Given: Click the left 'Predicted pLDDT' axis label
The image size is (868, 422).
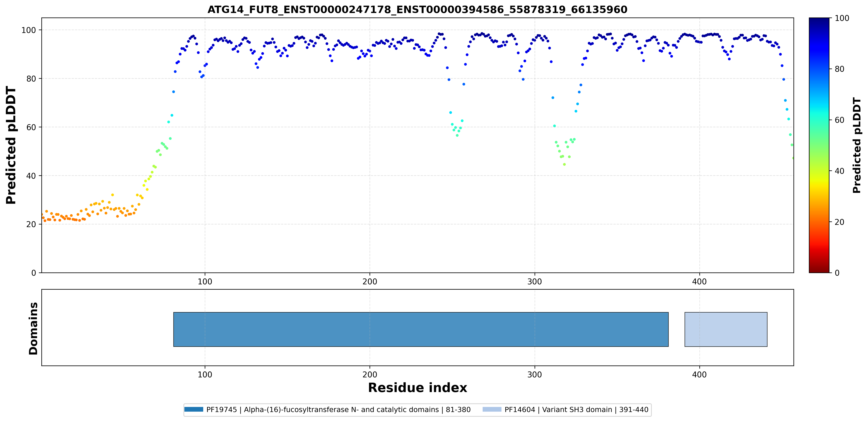Looking at the screenshot, I should 11,145.
